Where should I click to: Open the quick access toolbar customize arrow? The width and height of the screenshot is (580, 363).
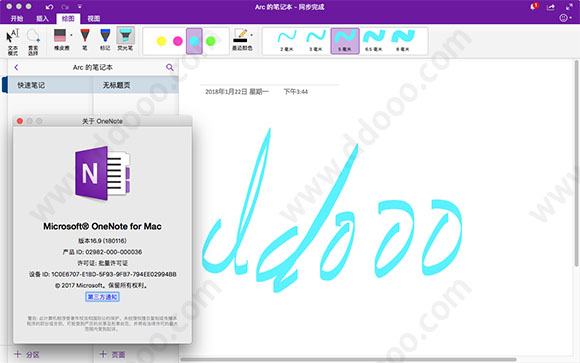(x=80, y=7)
